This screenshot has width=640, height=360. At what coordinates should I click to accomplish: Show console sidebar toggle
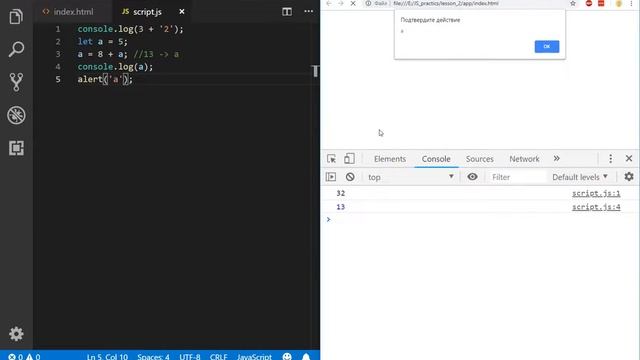tap(331, 177)
